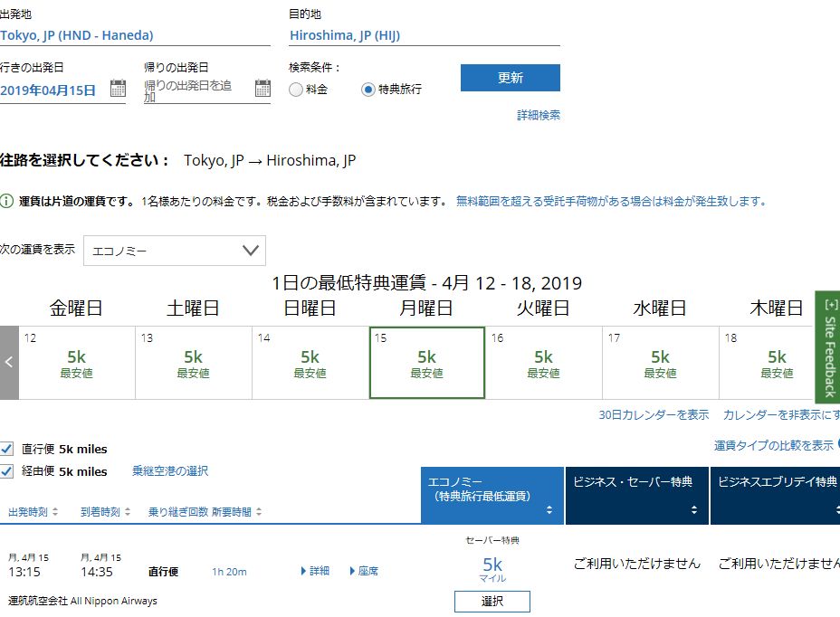Screen dimensions: 840x617
Task: Click the 13:15 departure time
Action: pyautogui.click(x=24, y=572)
